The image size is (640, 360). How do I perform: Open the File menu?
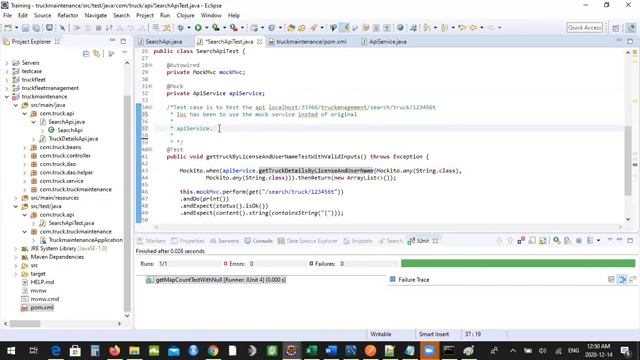pyautogui.click(x=7, y=16)
